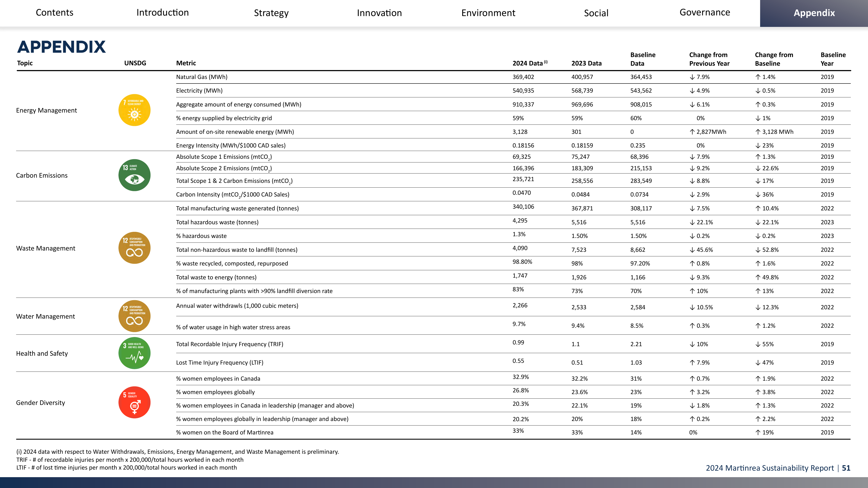868x488 pixels.
Task: Click the 0.18156 Energy Intensity value
Action: [523, 146]
